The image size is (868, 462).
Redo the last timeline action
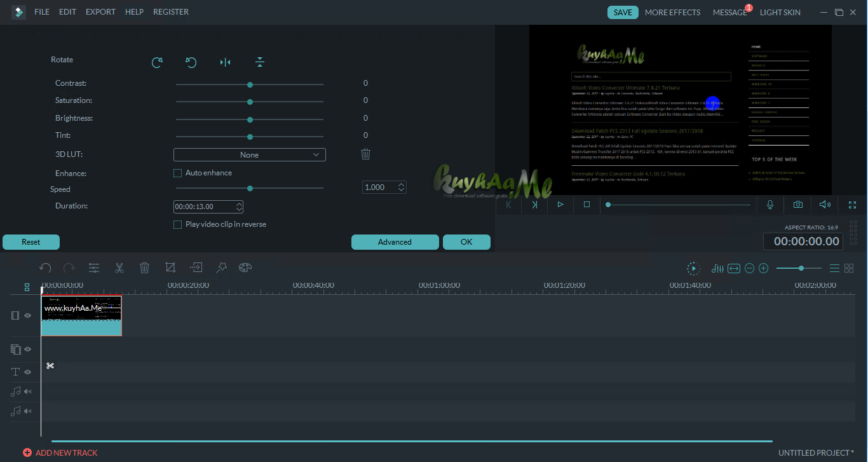[x=69, y=268]
